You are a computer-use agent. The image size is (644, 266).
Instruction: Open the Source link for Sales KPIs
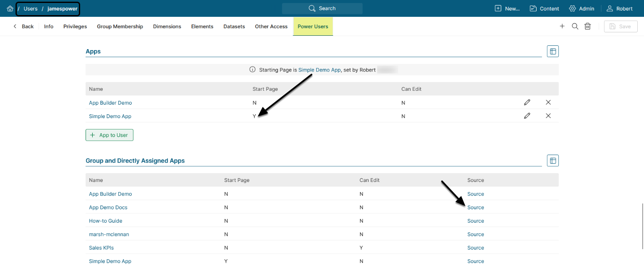[x=475, y=248]
